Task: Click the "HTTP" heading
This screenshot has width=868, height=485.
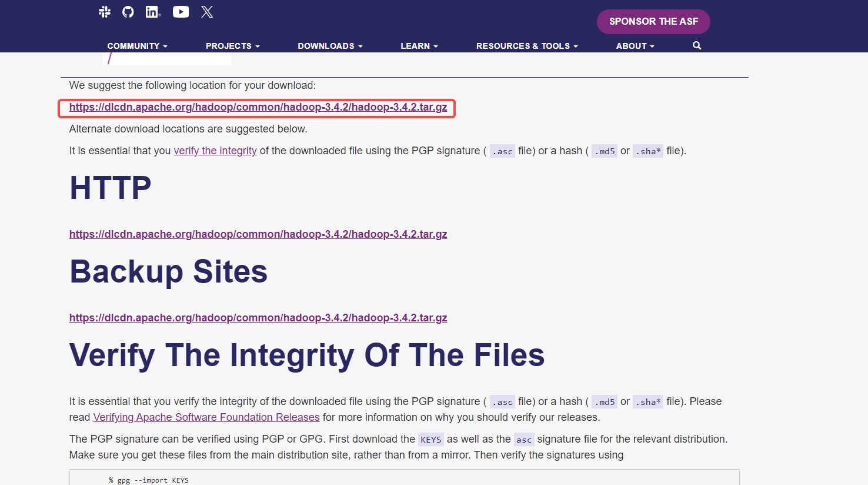Action: [x=111, y=188]
